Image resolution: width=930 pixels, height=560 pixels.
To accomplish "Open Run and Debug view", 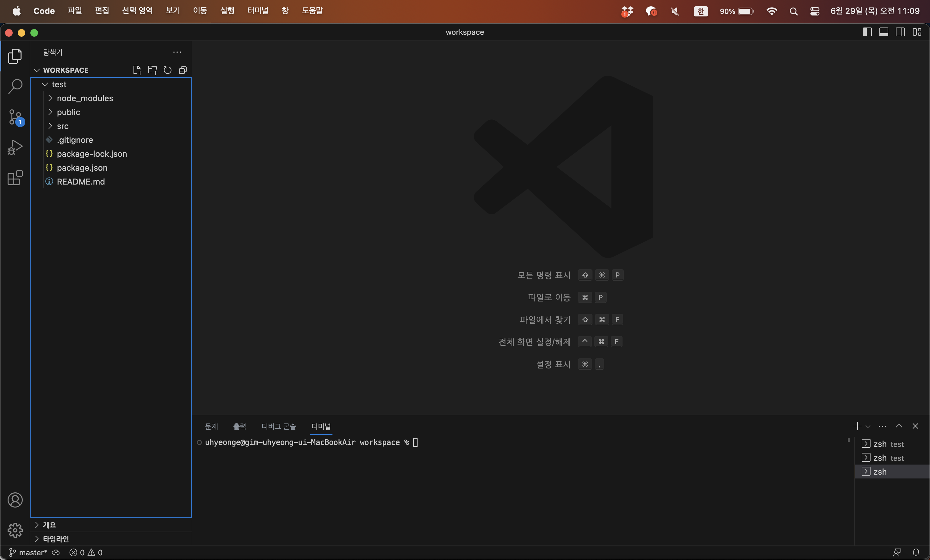I will click(15, 148).
